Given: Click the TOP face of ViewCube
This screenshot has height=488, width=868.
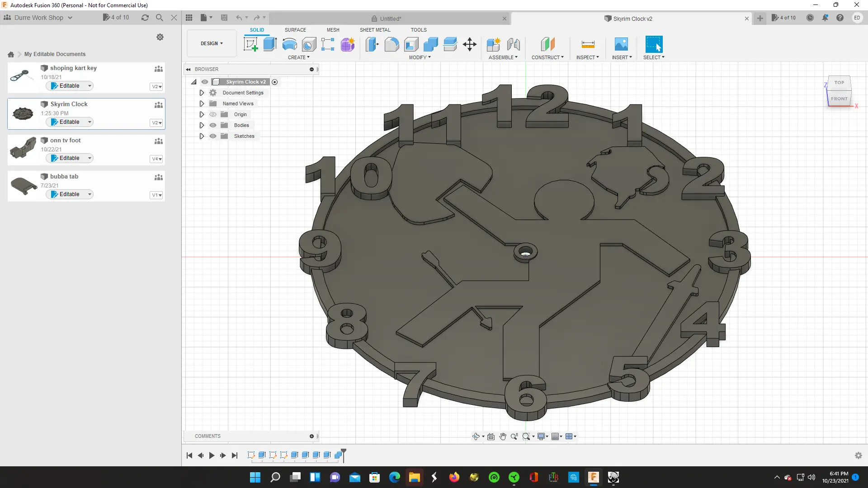Looking at the screenshot, I should click(839, 83).
